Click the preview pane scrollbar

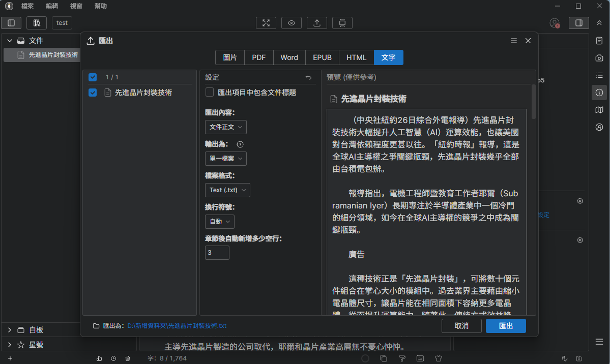tap(533, 102)
